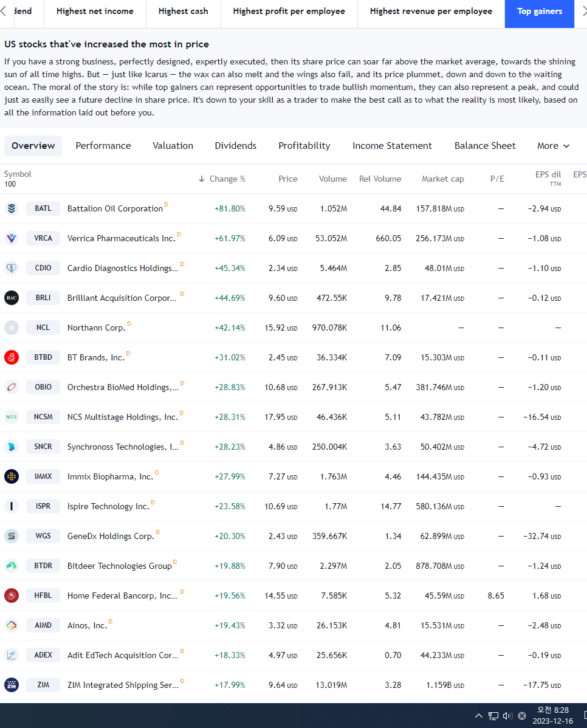
Task: Click the Home Federal Bancorp logo icon
Action: click(x=12, y=595)
